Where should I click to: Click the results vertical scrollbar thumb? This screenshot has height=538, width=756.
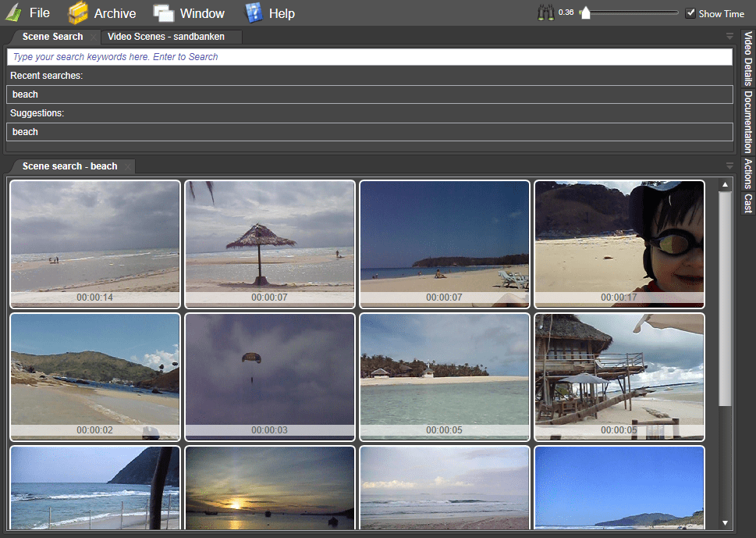(725, 299)
